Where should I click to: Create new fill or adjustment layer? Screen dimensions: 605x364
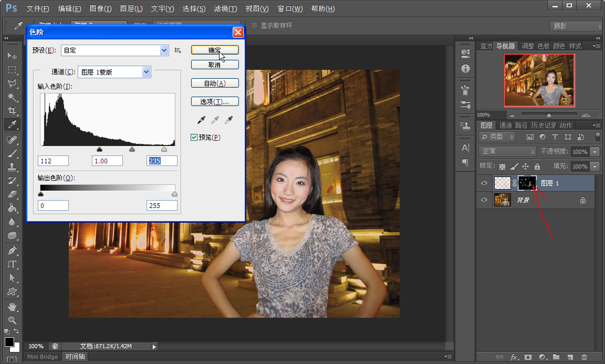(542, 357)
